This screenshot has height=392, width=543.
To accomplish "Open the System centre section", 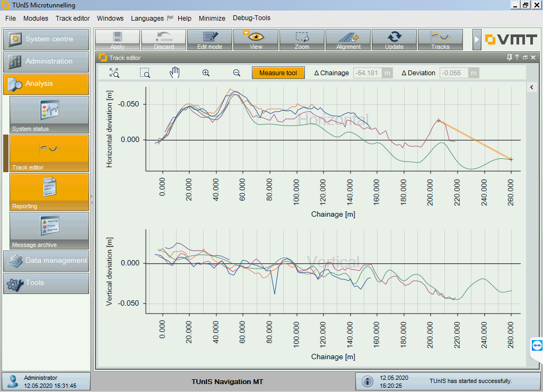I will [46, 39].
